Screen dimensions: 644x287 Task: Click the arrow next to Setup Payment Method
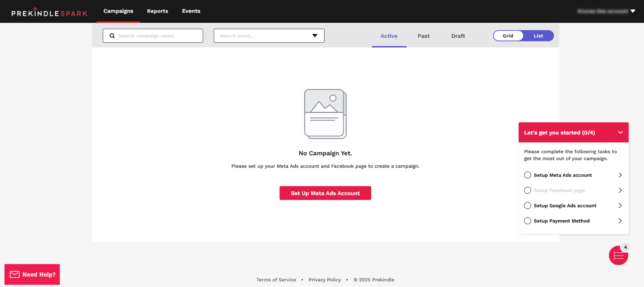(x=620, y=221)
